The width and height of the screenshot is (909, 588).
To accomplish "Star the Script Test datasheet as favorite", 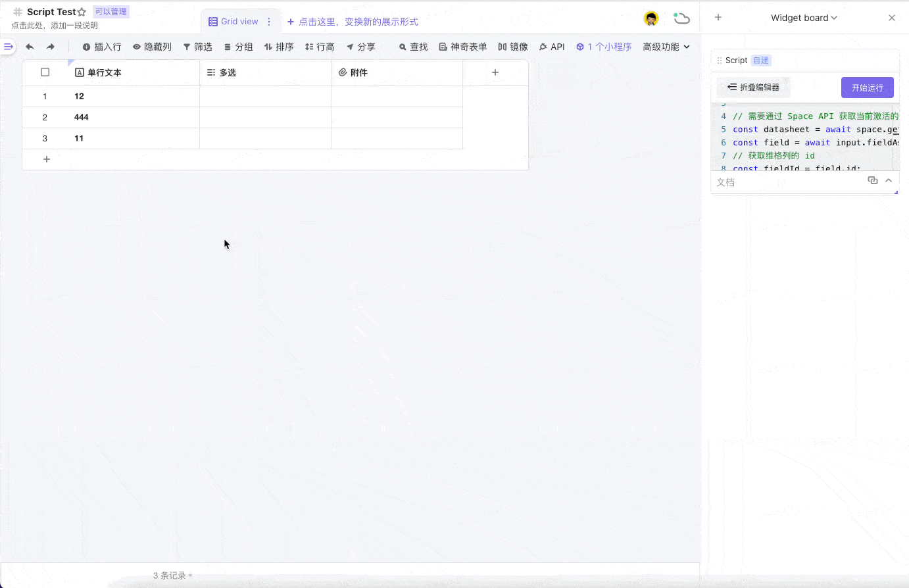I will coord(82,12).
